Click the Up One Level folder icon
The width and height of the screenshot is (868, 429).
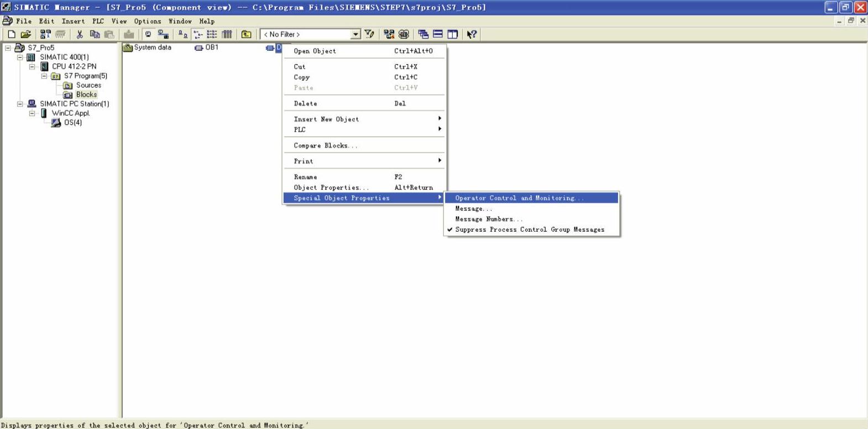246,34
